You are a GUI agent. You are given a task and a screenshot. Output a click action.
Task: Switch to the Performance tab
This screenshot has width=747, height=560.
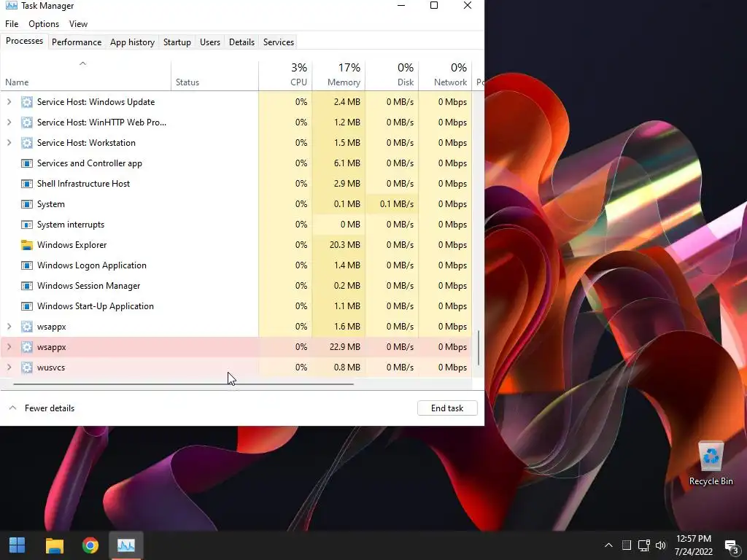pyautogui.click(x=77, y=42)
